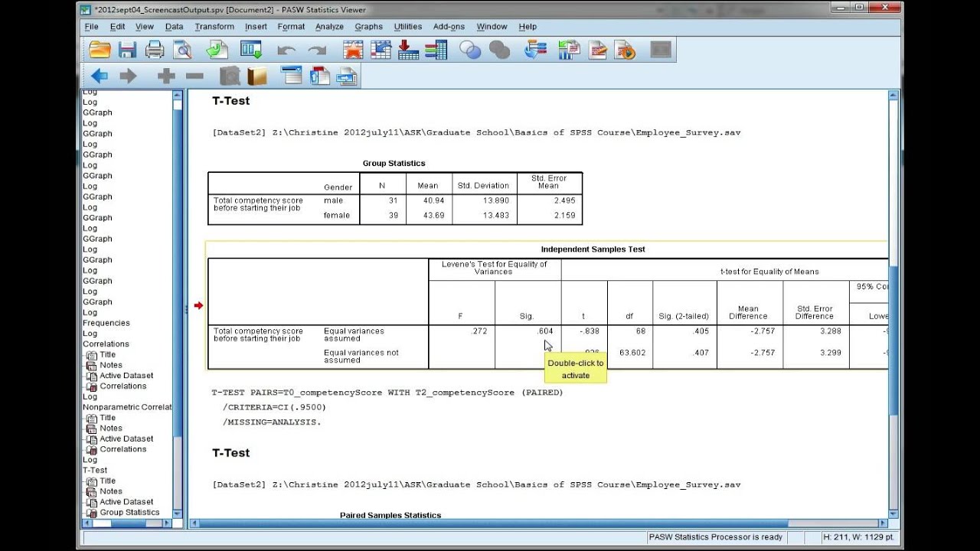Click the Create/Edit Autoscript icon
The height and width of the screenshot is (551, 980).
[597, 51]
